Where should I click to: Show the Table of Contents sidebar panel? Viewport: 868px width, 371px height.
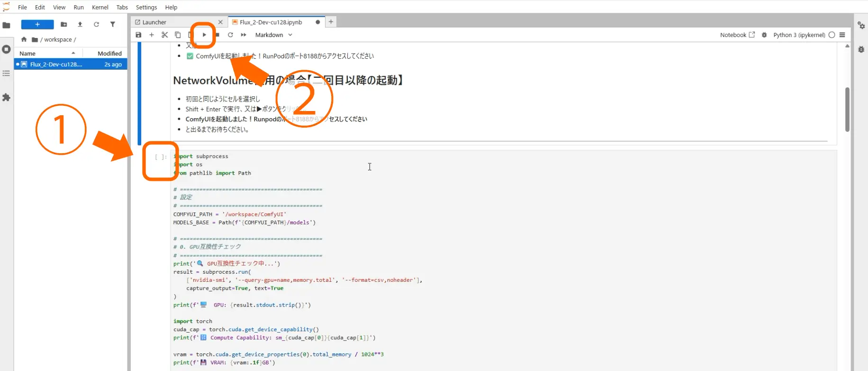point(6,73)
